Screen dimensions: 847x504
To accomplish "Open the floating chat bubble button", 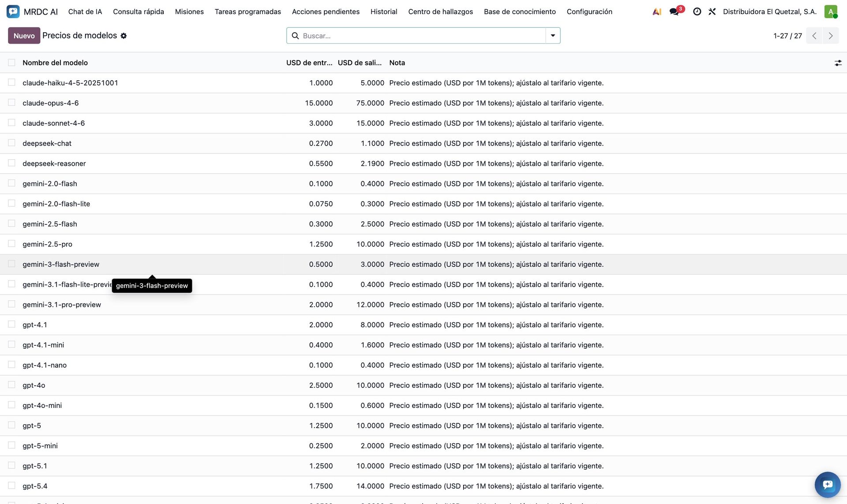I will coord(828,485).
